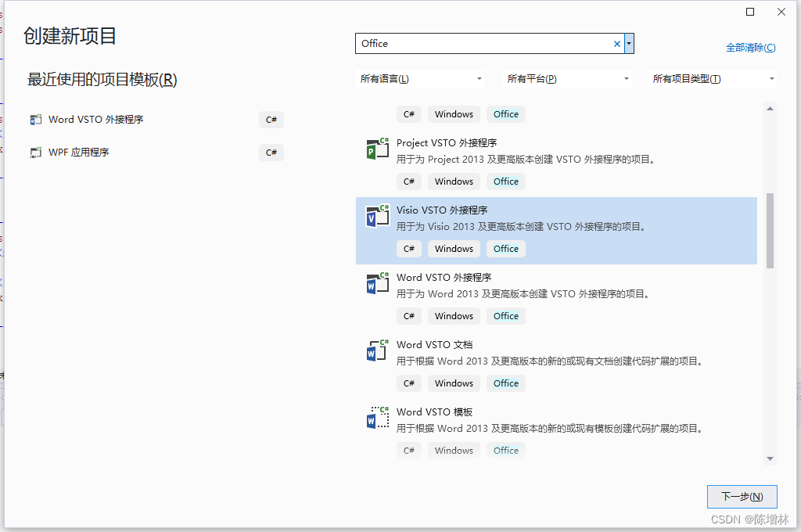Click Windows tag under Project VSTO 外接程序
Viewport: 801px width, 532px height.
[x=454, y=182]
